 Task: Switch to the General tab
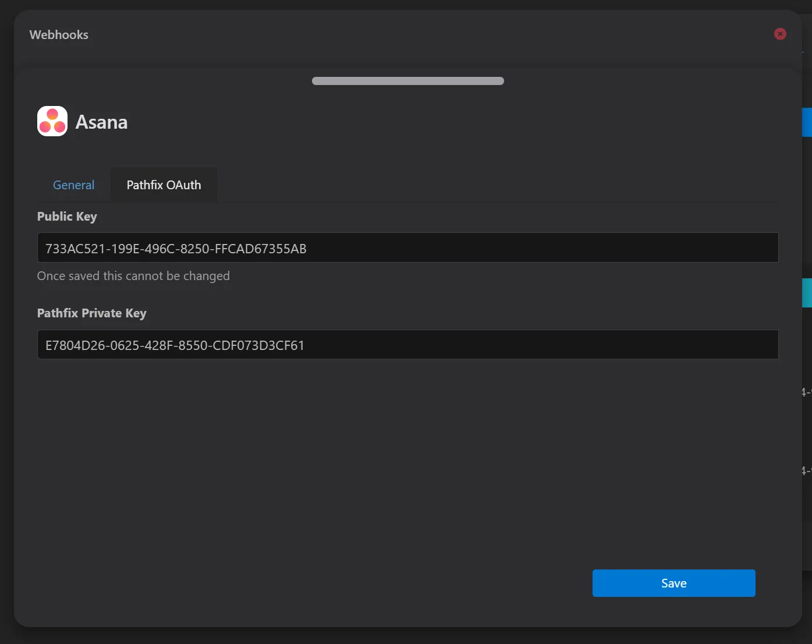[73, 185]
